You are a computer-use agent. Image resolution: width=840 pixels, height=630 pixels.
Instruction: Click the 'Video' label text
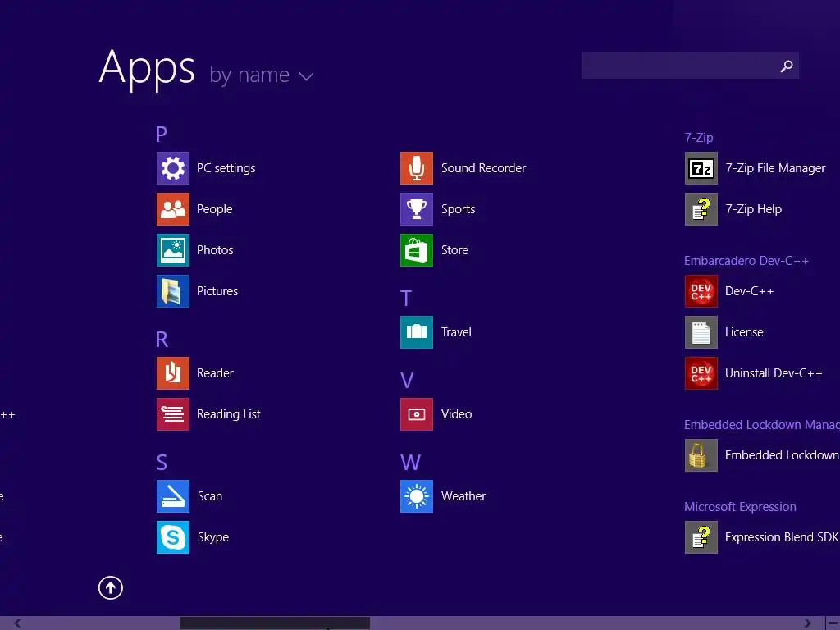(456, 414)
